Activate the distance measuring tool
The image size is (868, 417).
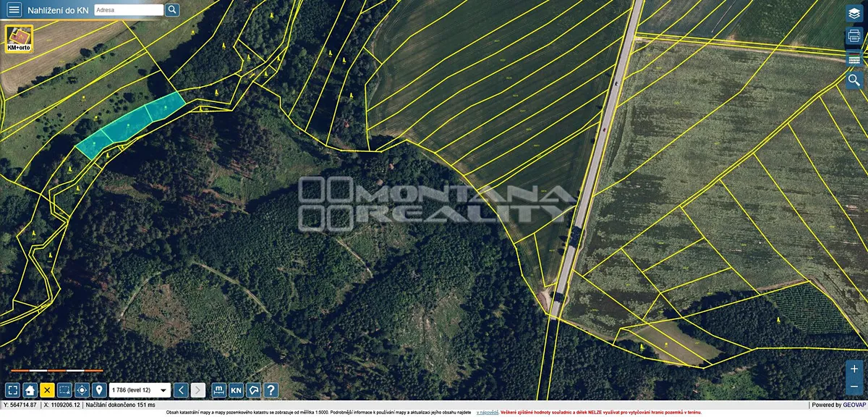(x=219, y=390)
